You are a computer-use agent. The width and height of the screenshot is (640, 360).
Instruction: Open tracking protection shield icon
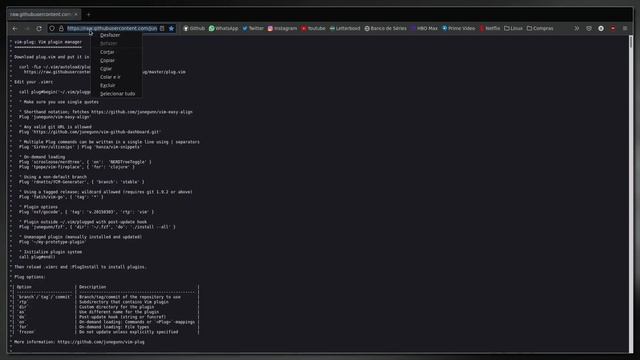point(52,29)
